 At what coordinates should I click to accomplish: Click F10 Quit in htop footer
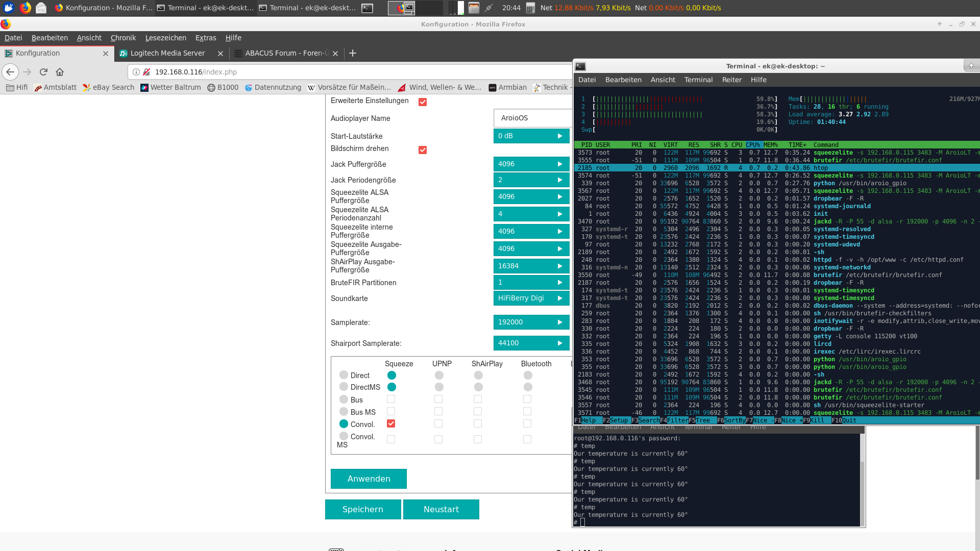845,420
